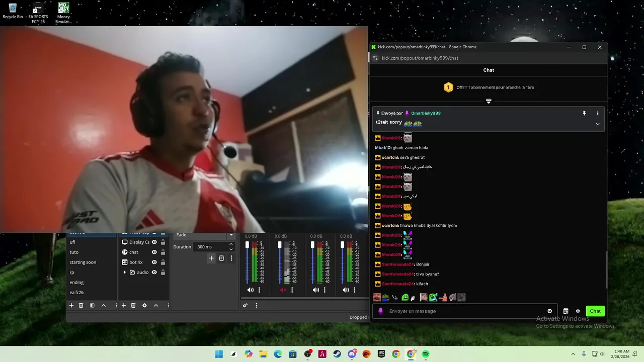This screenshot has width=644, height=362.
Task: Click Omarbinky999 username in pinned message
Action: click(426, 113)
